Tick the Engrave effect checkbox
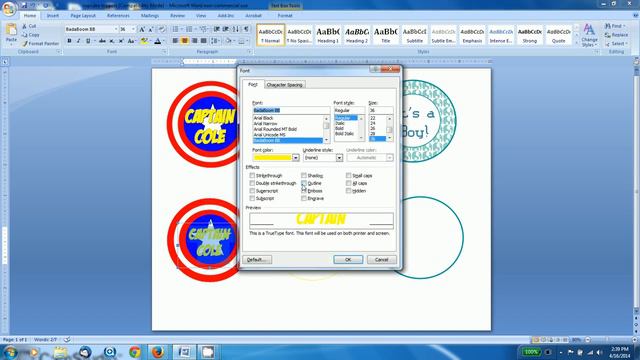Screen dimensions: 640x360 coord(304,198)
